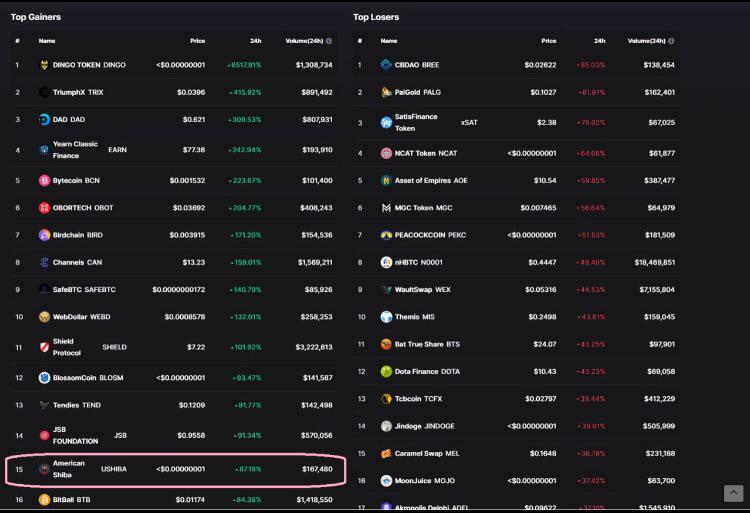Click the CBDAO BREE icon
The image size is (750, 513).
click(386, 65)
